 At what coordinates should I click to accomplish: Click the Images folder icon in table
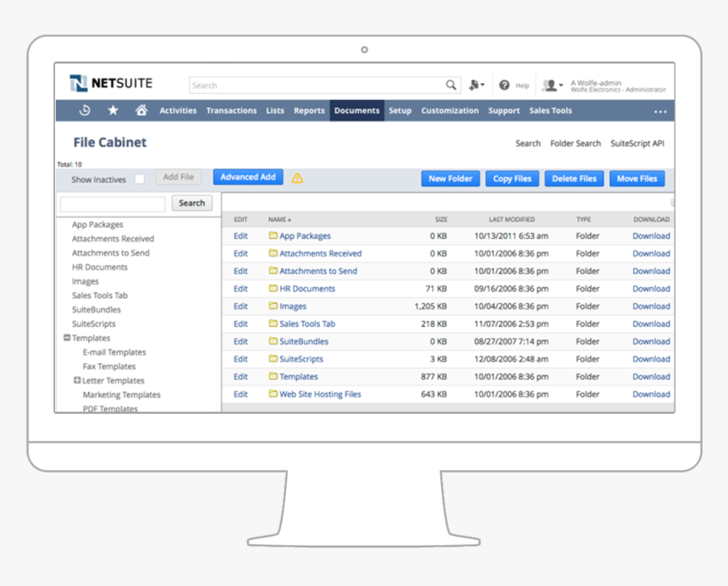tap(273, 306)
